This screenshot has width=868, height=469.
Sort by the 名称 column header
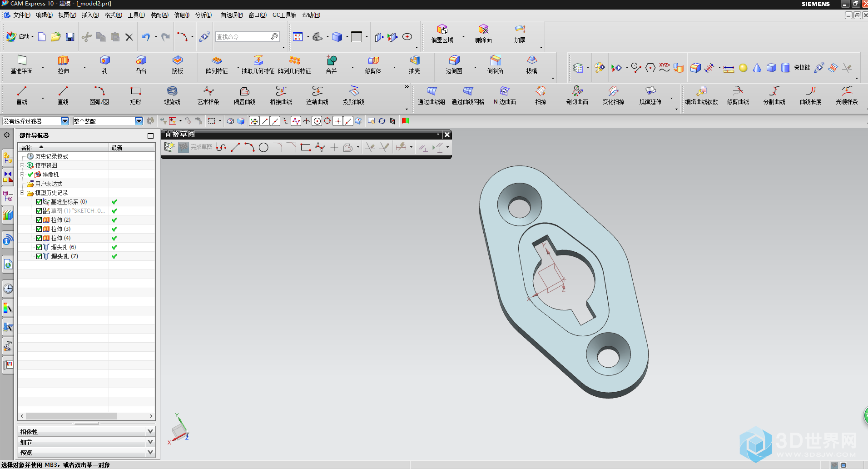[x=63, y=148]
